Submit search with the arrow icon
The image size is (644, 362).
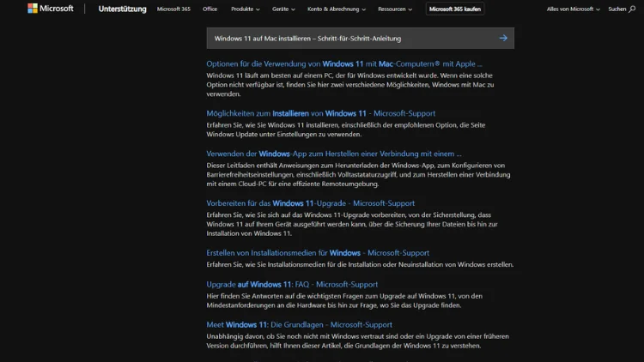pos(503,38)
